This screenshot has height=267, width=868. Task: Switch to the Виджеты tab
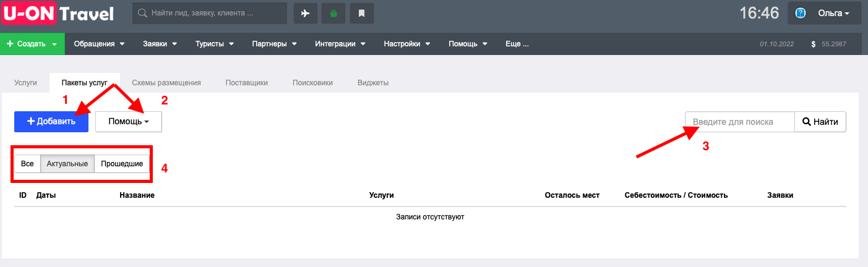(x=373, y=82)
